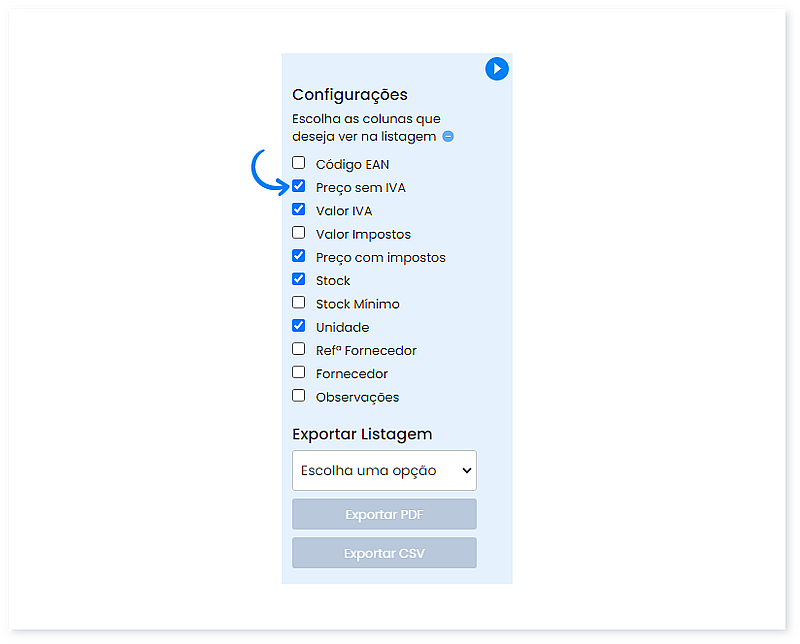
Task: Check the Observações option
Action: point(298,394)
